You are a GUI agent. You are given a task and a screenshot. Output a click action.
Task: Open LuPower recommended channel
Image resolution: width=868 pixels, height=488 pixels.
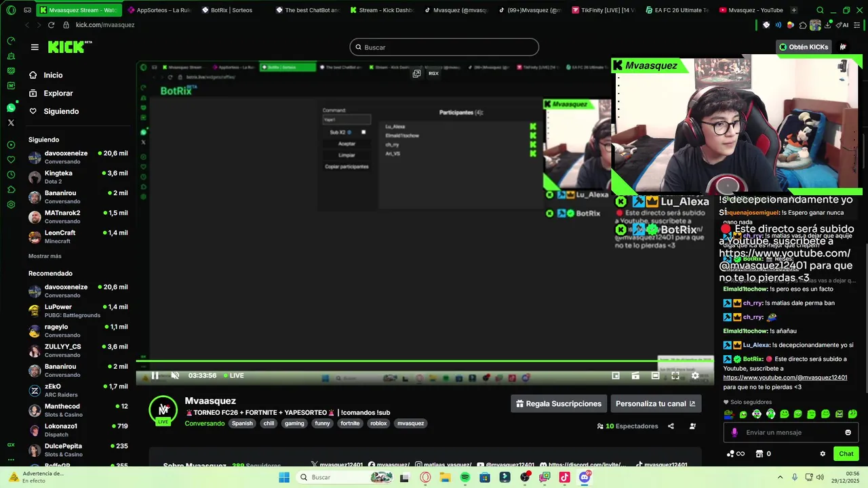(78, 310)
